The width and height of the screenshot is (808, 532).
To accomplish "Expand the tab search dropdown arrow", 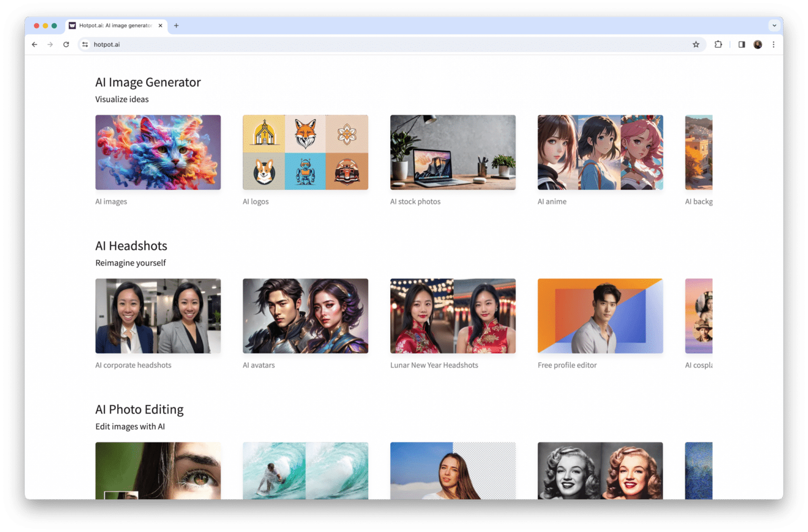I will [774, 25].
